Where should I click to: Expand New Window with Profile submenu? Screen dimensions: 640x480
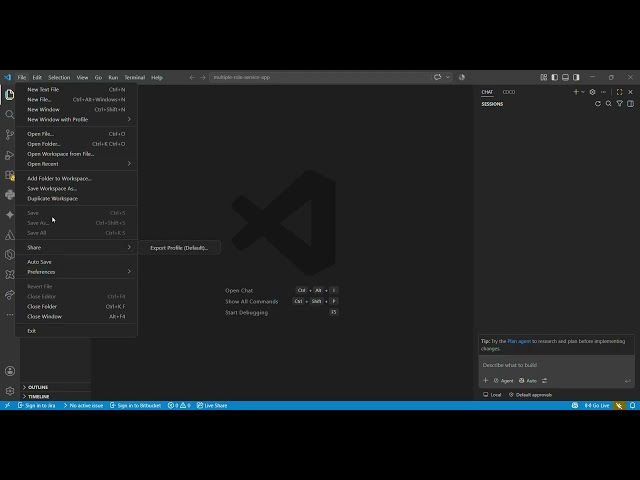click(x=76, y=119)
